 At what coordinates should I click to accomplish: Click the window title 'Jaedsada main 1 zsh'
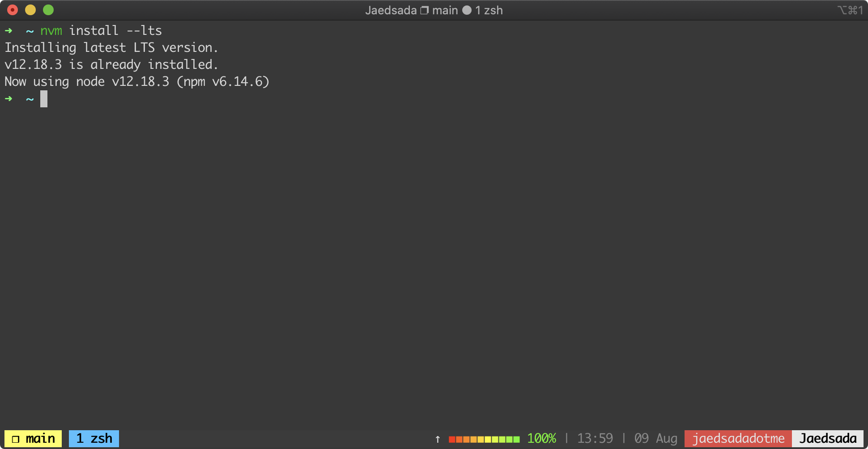[434, 10]
